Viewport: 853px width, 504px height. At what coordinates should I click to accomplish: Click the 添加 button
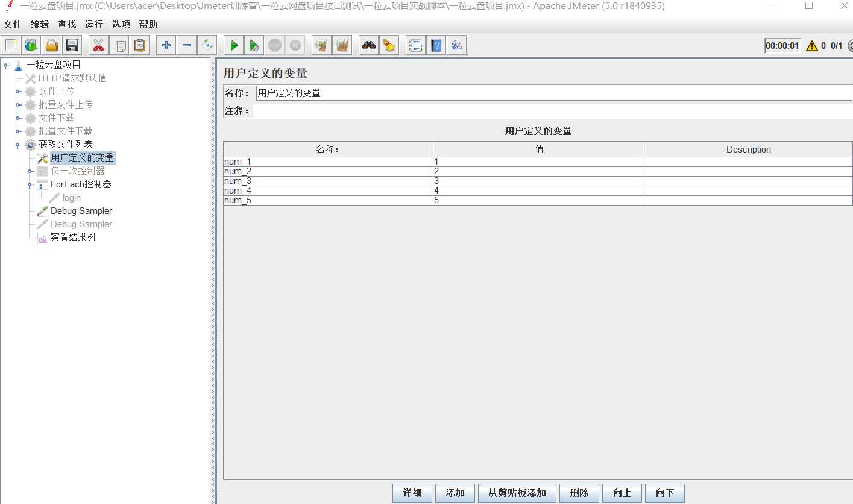(x=455, y=493)
